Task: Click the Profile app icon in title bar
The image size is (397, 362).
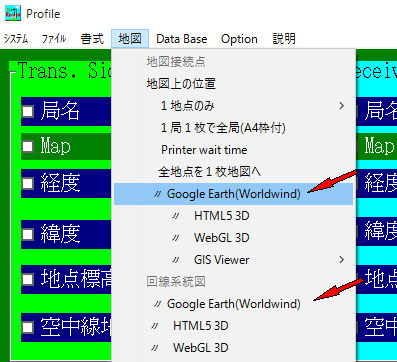Action: click(x=13, y=14)
